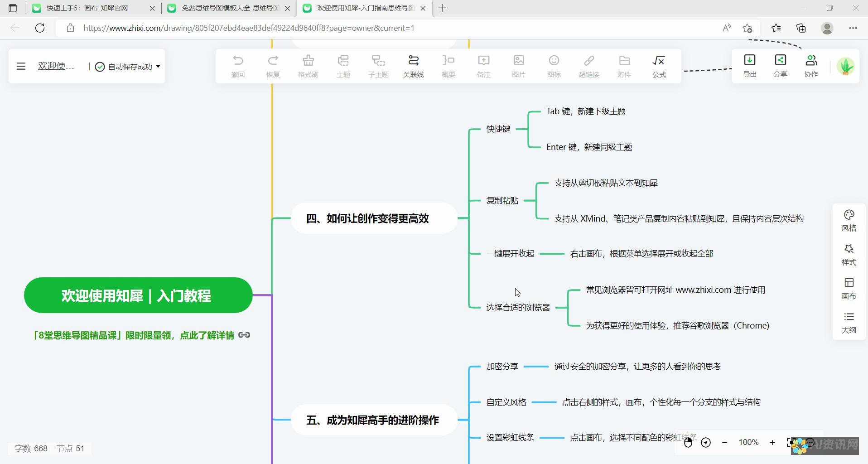868x464 pixels.
Task: Click the 分享 share button
Action: click(x=780, y=66)
